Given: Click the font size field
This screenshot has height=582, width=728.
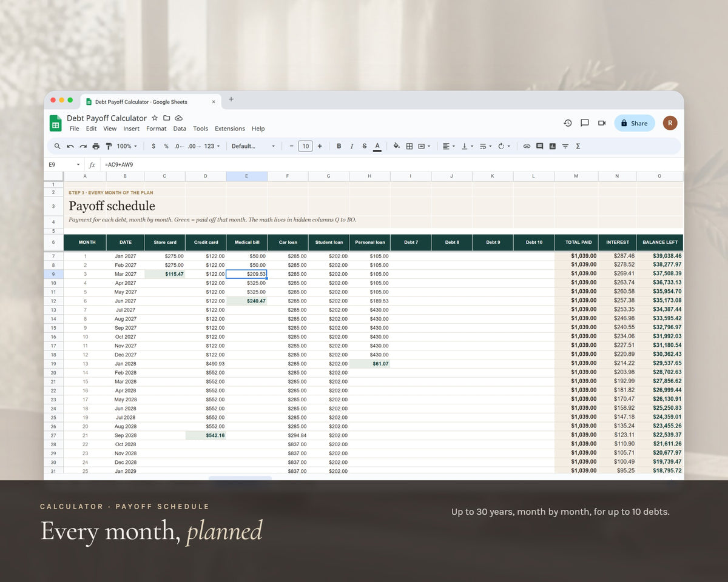Looking at the screenshot, I should click(x=305, y=146).
